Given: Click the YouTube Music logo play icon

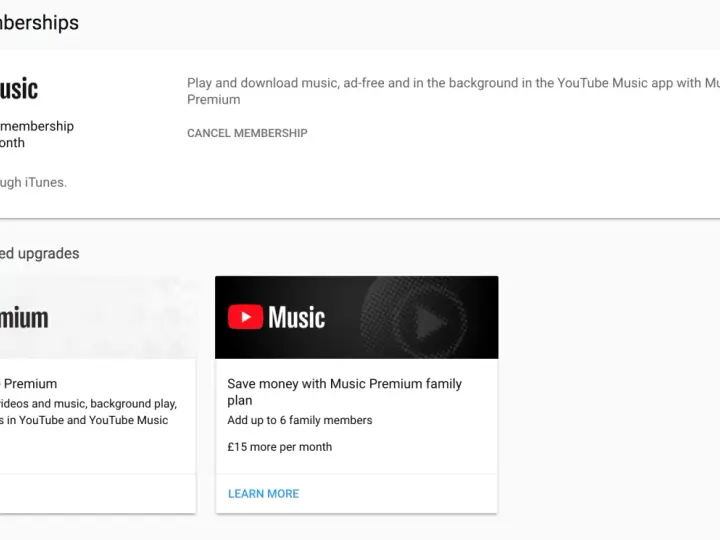Looking at the screenshot, I should click(x=246, y=317).
